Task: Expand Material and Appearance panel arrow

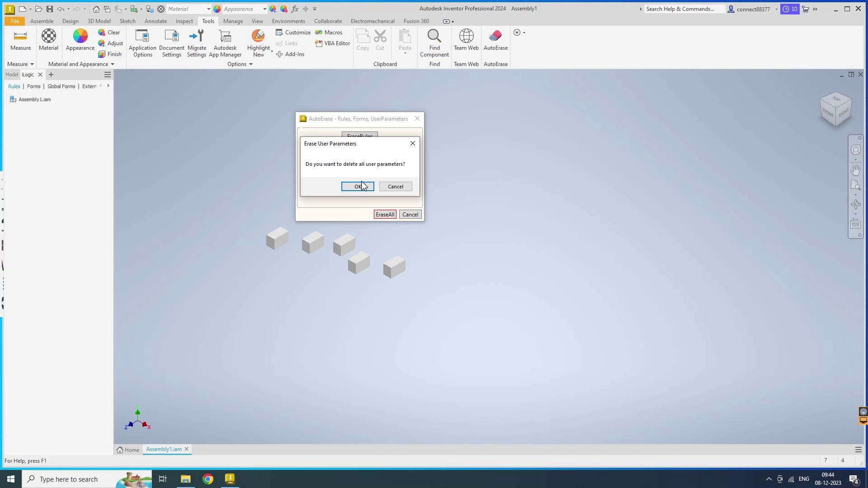Action: click(x=112, y=64)
